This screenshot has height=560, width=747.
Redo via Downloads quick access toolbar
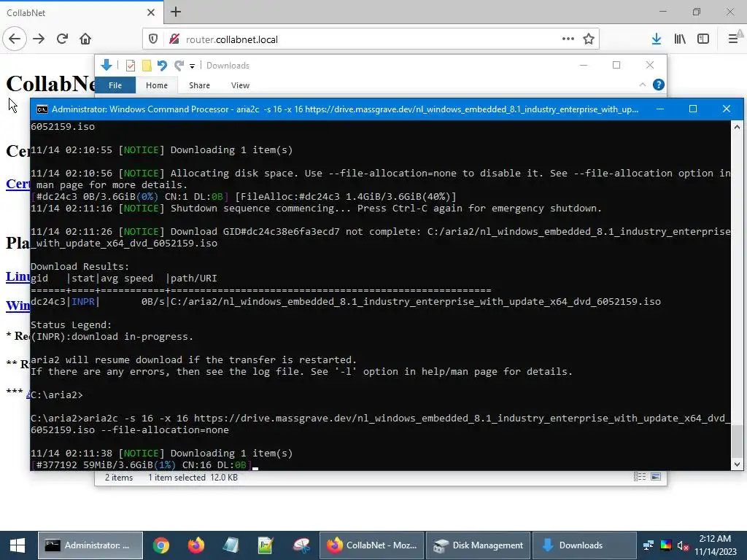[179, 66]
